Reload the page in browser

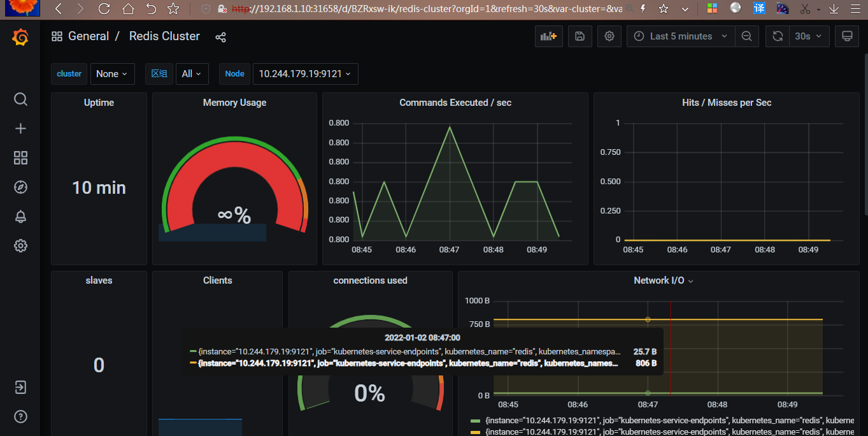tap(104, 9)
